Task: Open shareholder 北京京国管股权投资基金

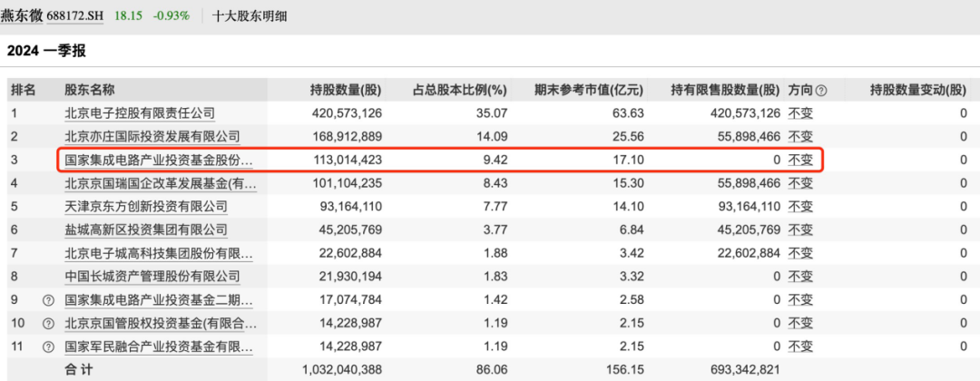Action: pyautogui.click(x=161, y=324)
